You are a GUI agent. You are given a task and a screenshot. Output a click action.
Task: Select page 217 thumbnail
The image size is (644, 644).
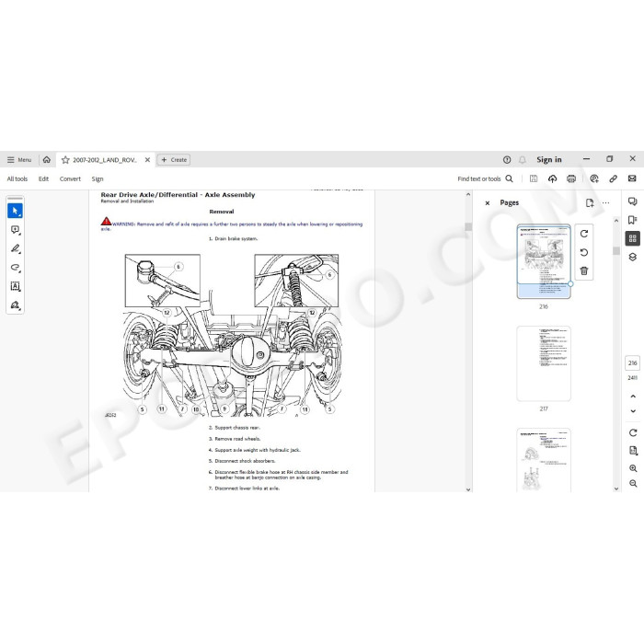click(544, 363)
